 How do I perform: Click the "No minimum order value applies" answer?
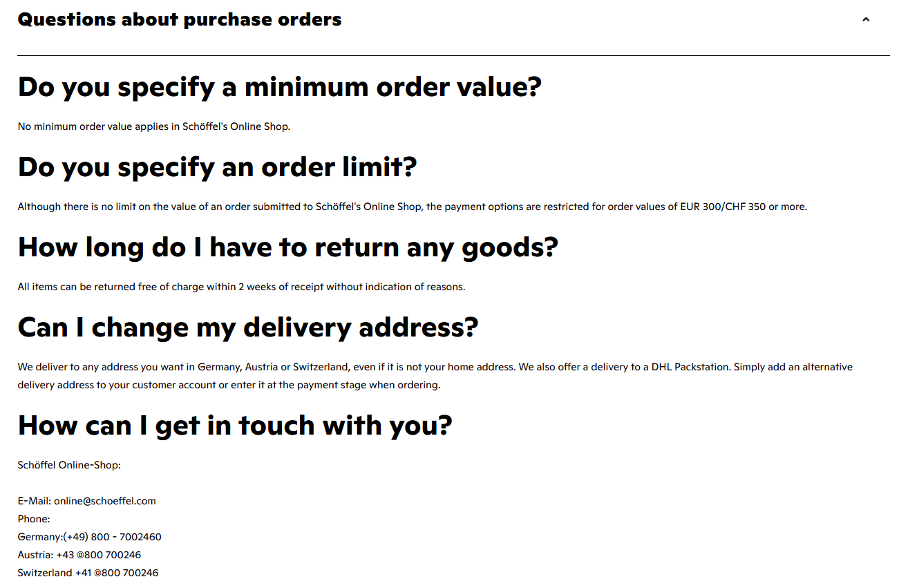[x=153, y=126]
